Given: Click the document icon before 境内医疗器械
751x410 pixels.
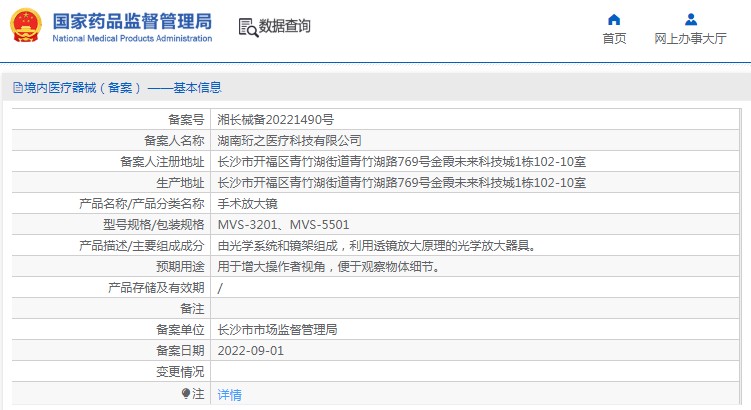Looking at the screenshot, I should point(18,87).
